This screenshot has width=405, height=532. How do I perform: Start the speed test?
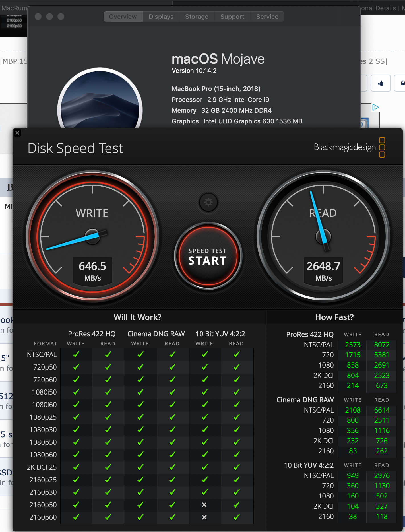tap(208, 256)
